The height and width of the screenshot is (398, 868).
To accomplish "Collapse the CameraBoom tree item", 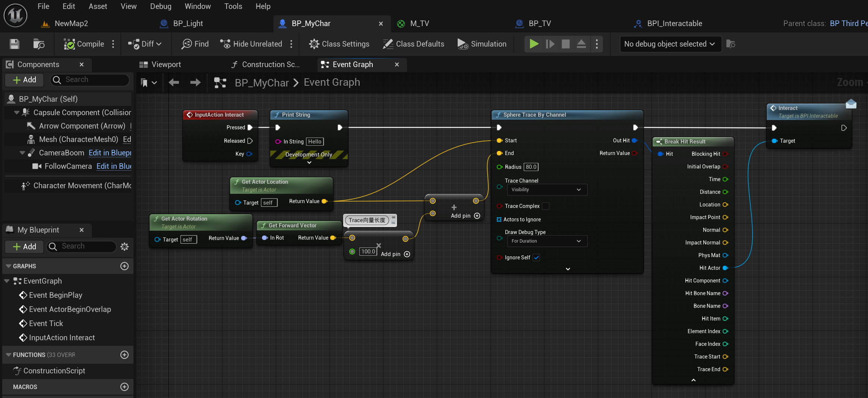I will (x=22, y=153).
